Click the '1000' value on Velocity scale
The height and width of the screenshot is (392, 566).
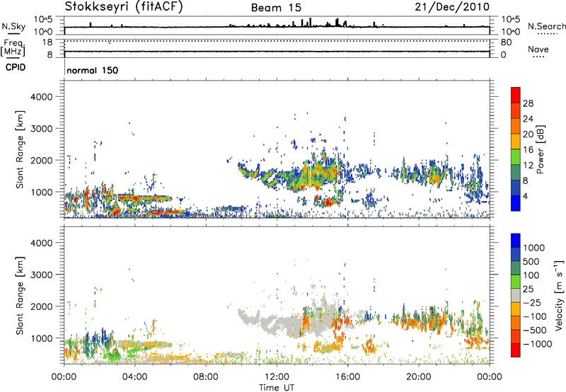(534, 248)
